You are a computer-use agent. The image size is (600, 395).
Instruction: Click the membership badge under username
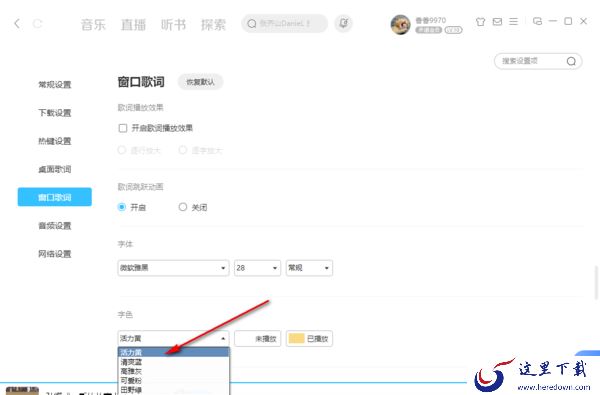point(429,30)
